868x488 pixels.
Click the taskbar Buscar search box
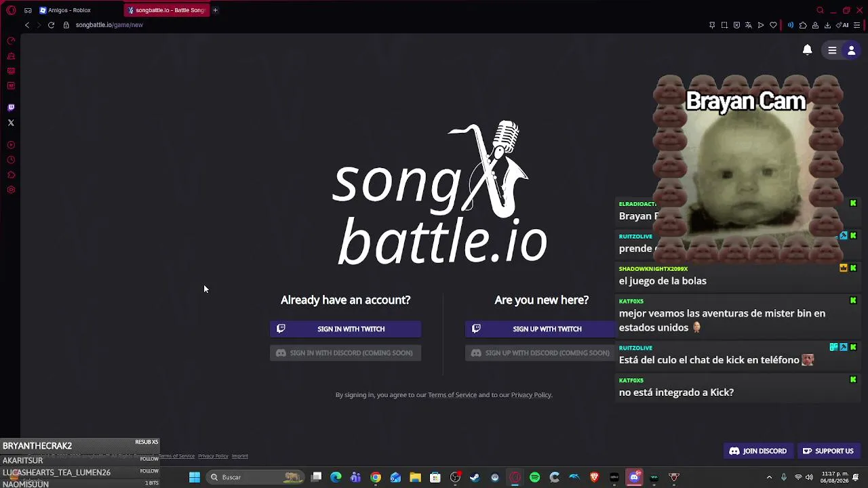pos(255,477)
